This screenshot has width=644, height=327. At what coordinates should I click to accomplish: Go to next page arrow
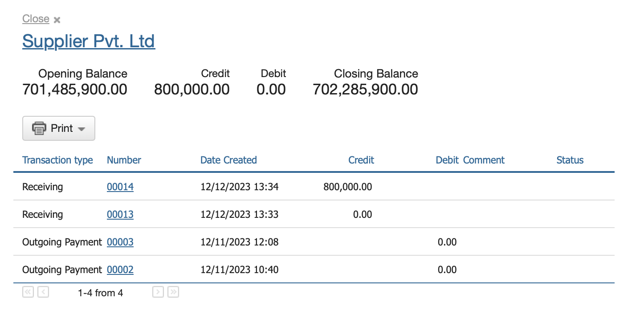(158, 292)
